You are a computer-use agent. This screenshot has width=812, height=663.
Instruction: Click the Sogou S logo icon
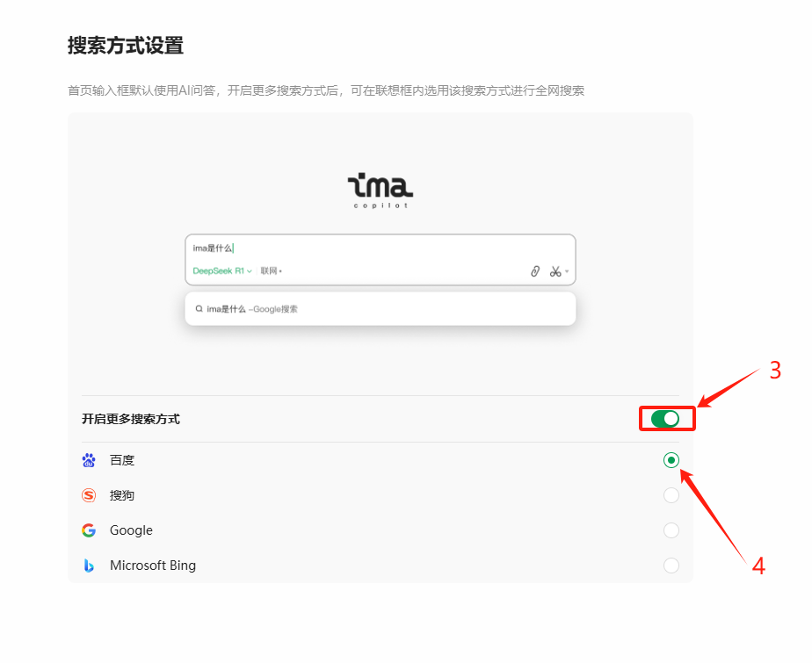[x=89, y=495]
